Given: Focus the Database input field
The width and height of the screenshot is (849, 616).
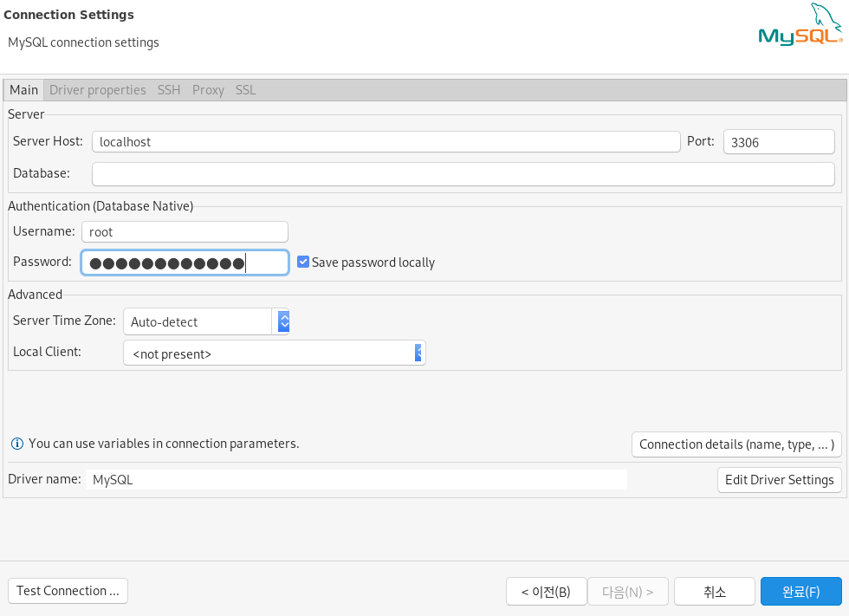Looking at the screenshot, I should (x=463, y=174).
